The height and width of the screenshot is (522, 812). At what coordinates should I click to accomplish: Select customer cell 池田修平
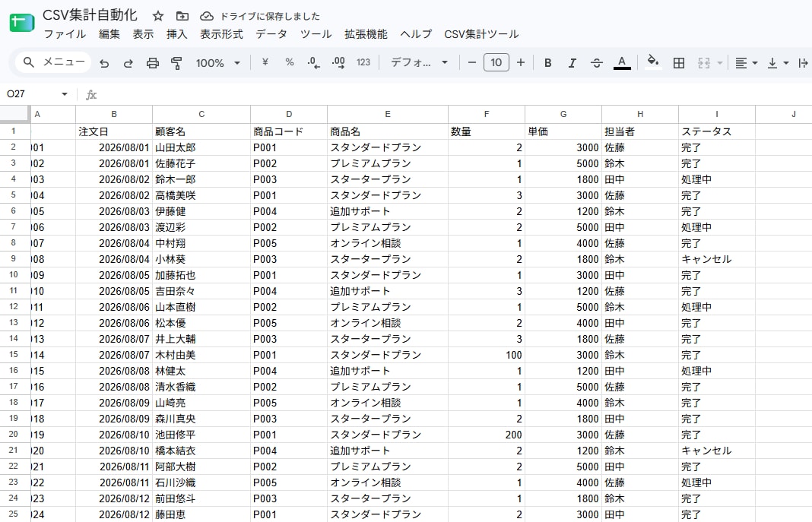pos(201,435)
